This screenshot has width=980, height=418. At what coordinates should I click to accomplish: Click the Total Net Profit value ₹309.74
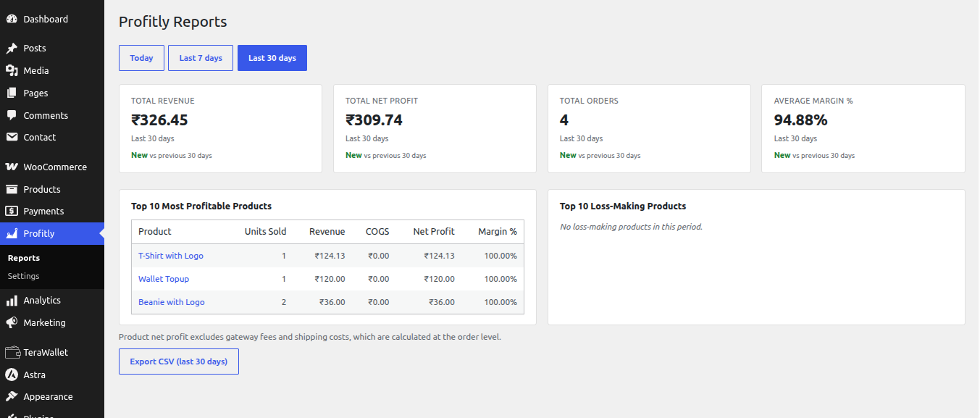coord(374,120)
